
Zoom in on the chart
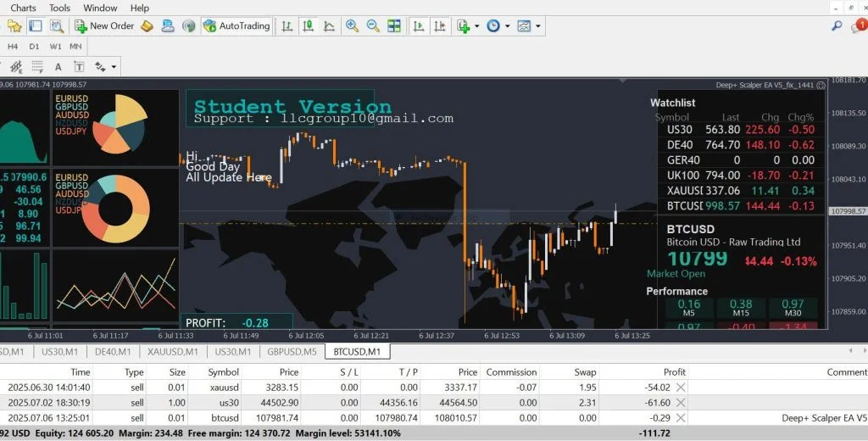click(x=352, y=26)
